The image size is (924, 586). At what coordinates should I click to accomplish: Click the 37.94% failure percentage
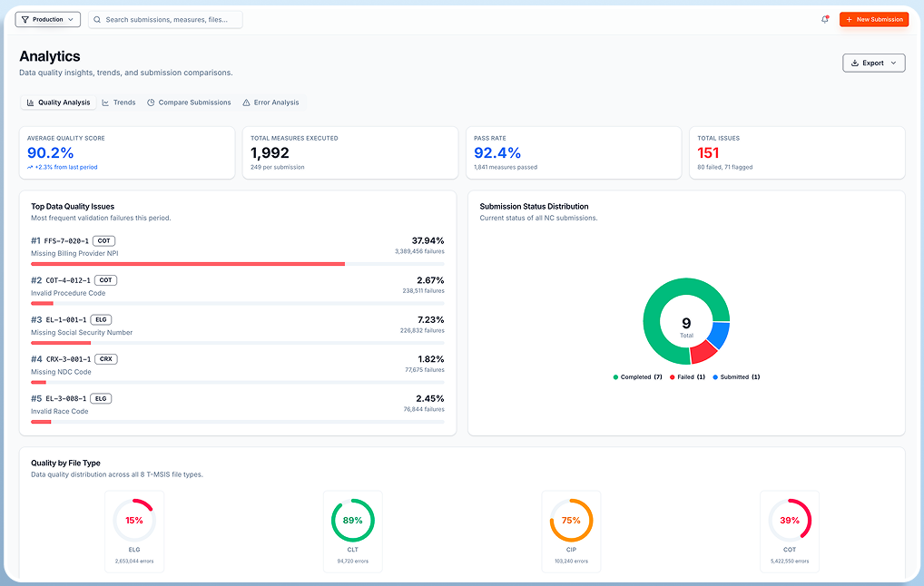[428, 241]
